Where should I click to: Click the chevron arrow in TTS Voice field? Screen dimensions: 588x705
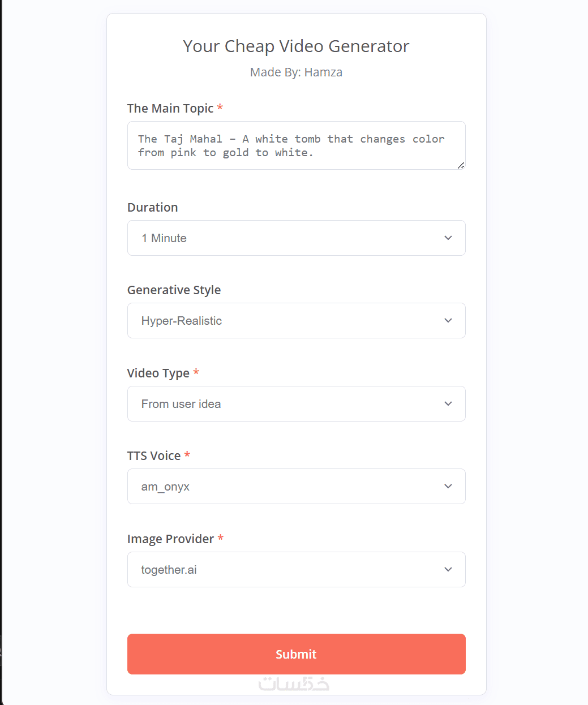[448, 487]
